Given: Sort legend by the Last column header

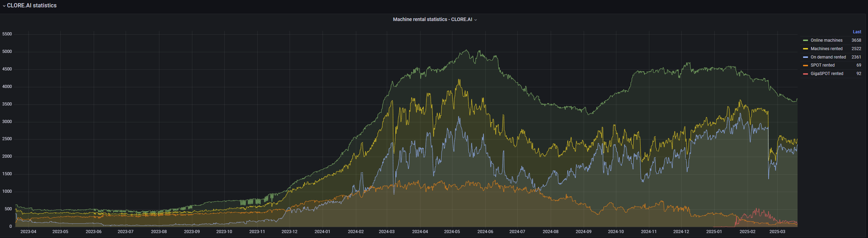Looking at the screenshot, I should [x=857, y=32].
